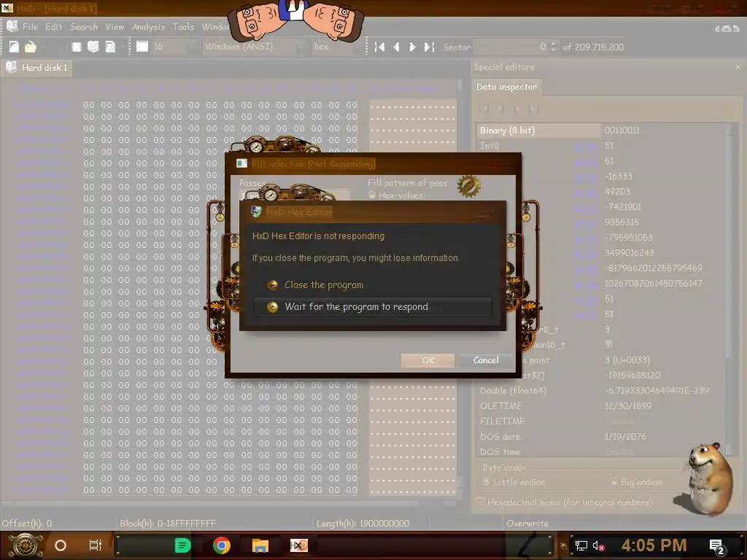Viewport: 747px width, 560px height.
Task: Click the hex view horizontal scrollbar
Action: (228, 503)
